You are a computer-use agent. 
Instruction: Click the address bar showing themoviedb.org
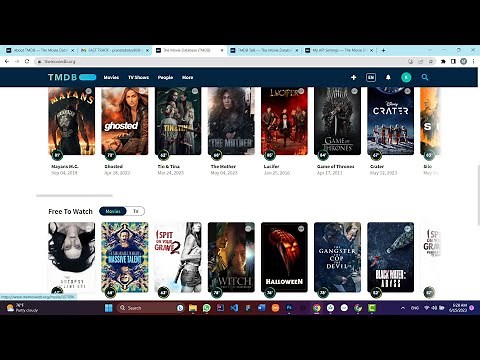pyautogui.click(x=220, y=61)
